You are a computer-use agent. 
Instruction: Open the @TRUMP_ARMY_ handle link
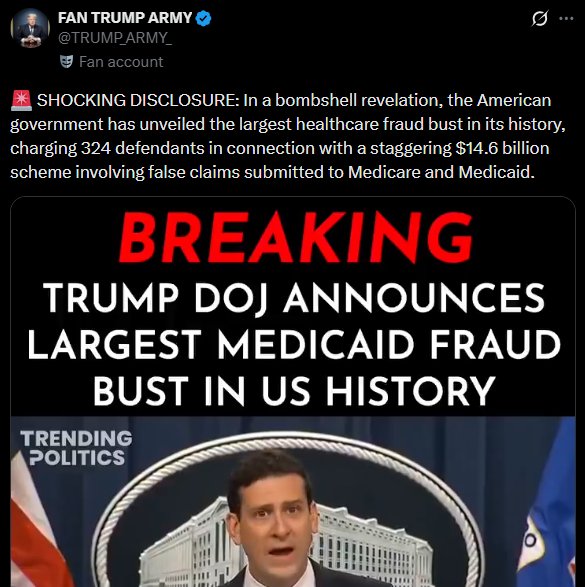(x=115, y=38)
